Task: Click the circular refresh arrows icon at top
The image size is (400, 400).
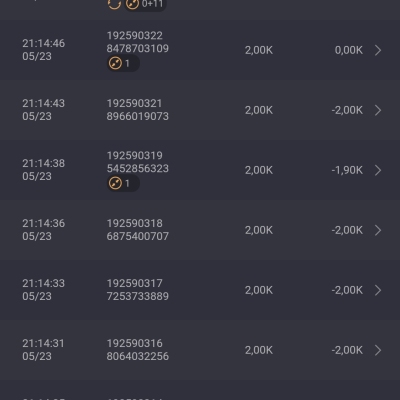Action: [x=114, y=4]
